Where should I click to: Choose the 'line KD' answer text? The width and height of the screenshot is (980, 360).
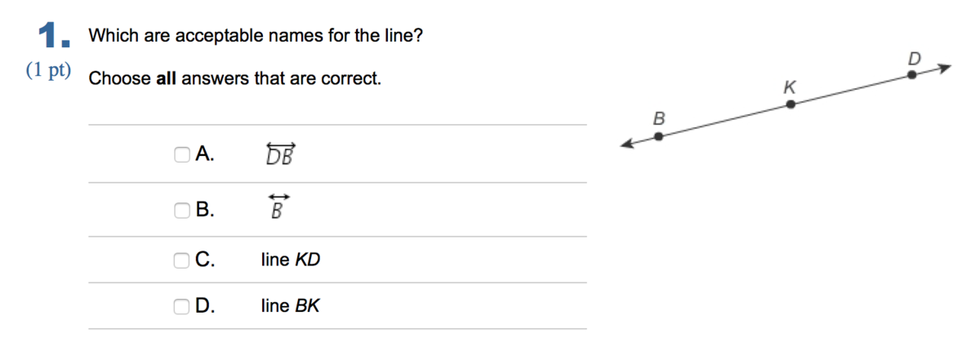click(x=291, y=260)
